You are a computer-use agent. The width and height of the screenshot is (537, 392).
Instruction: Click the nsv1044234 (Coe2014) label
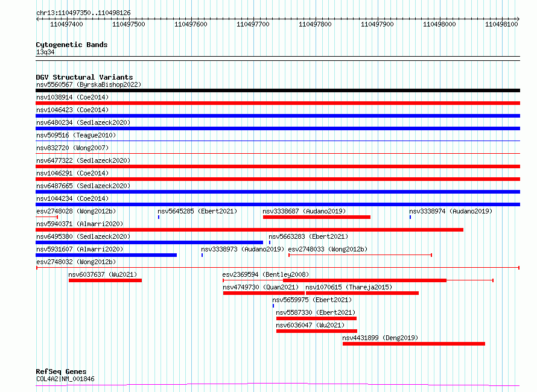point(72,198)
